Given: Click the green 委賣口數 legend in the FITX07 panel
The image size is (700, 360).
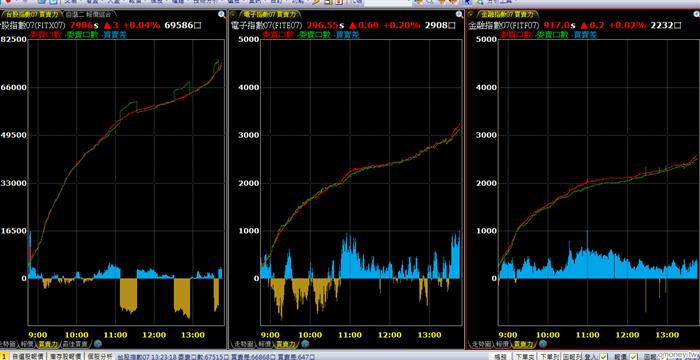Looking at the screenshot, I should [x=82, y=34].
